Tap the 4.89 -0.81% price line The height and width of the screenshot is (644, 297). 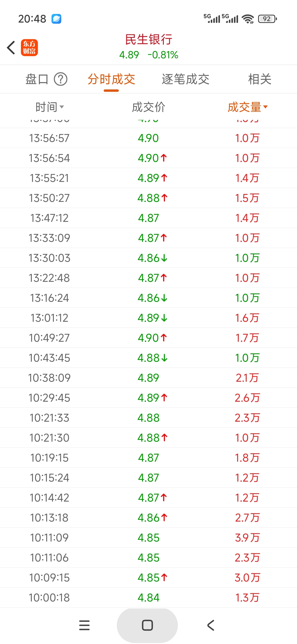(x=149, y=55)
